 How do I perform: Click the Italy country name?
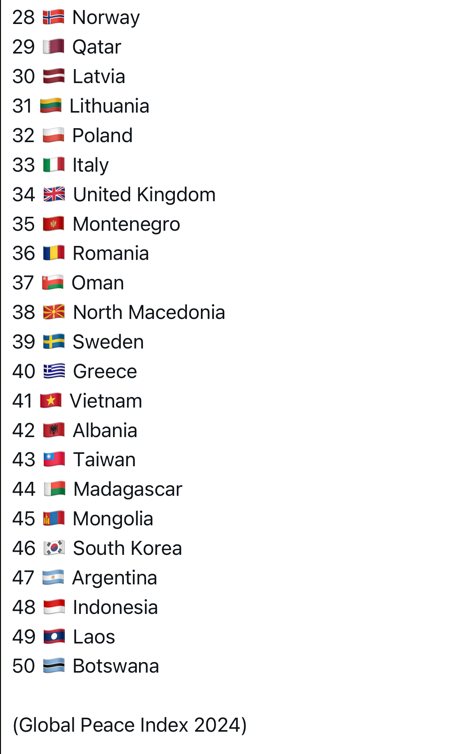pos(90,165)
